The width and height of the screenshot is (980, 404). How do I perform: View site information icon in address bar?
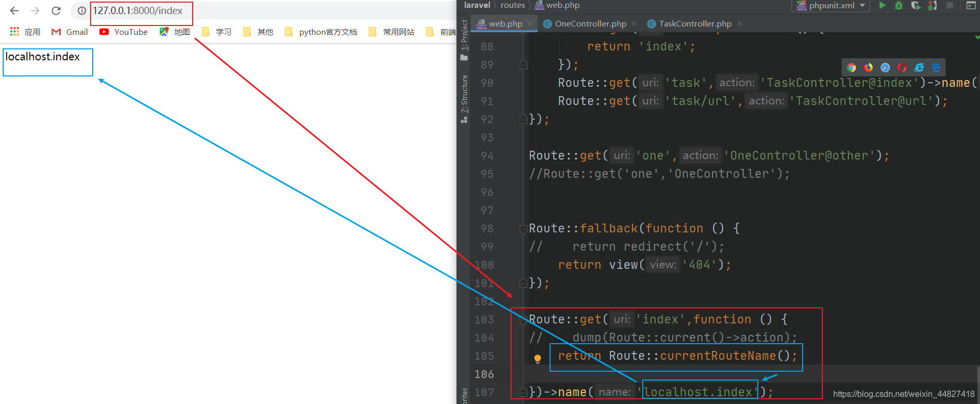[x=82, y=10]
